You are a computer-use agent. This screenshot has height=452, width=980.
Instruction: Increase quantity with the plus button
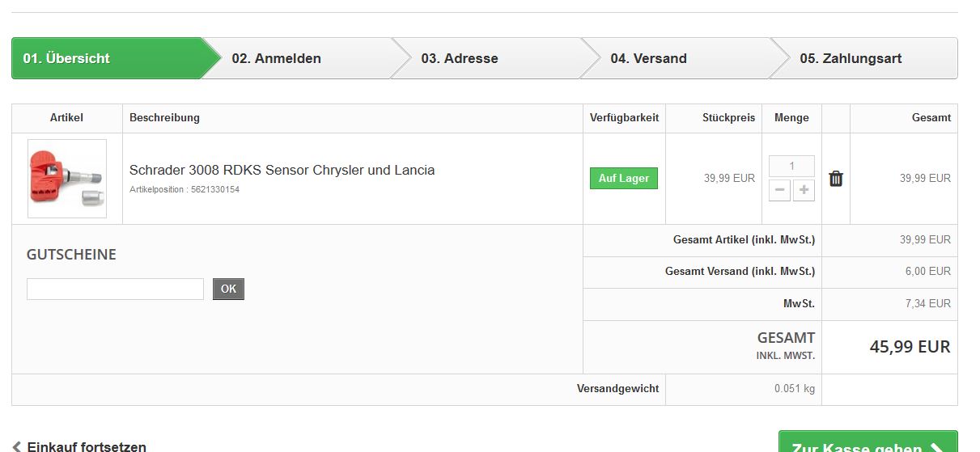point(804,190)
